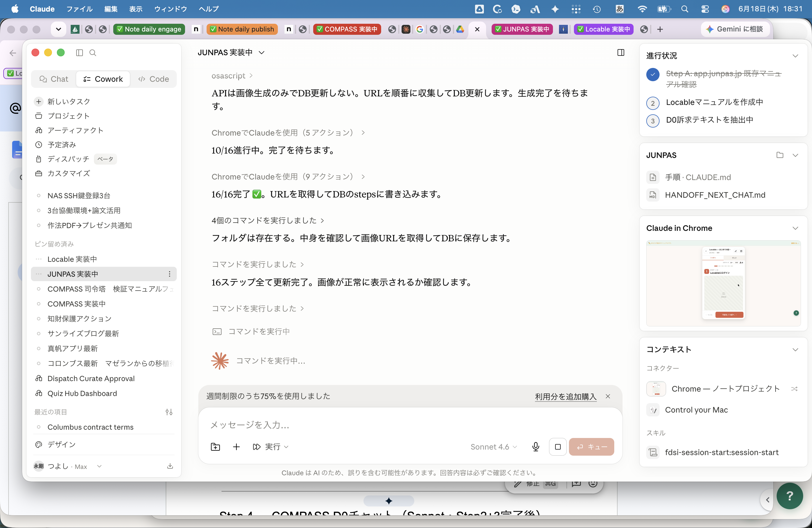Open the recent items filter icon
Image resolution: width=812 pixels, height=528 pixels.
pos(169,412)
